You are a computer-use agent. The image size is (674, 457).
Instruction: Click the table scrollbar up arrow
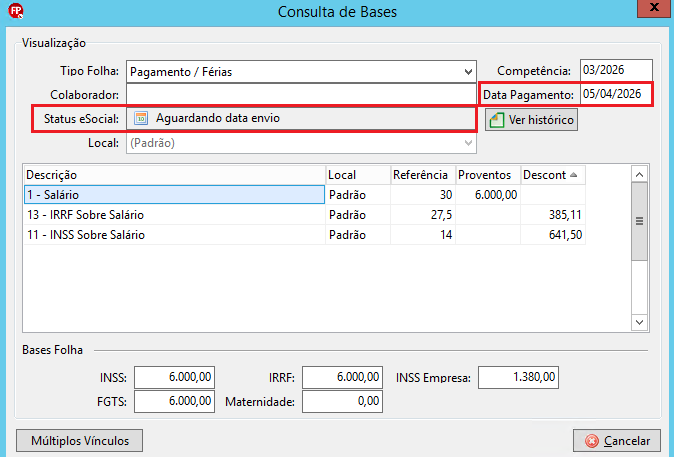639,174
